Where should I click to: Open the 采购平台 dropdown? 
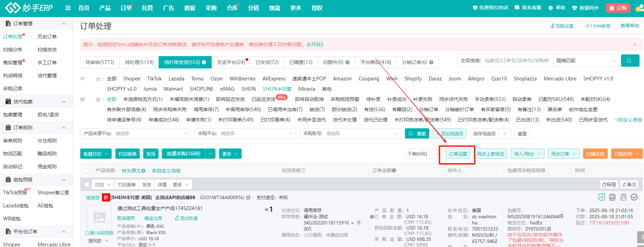point(245,133)
